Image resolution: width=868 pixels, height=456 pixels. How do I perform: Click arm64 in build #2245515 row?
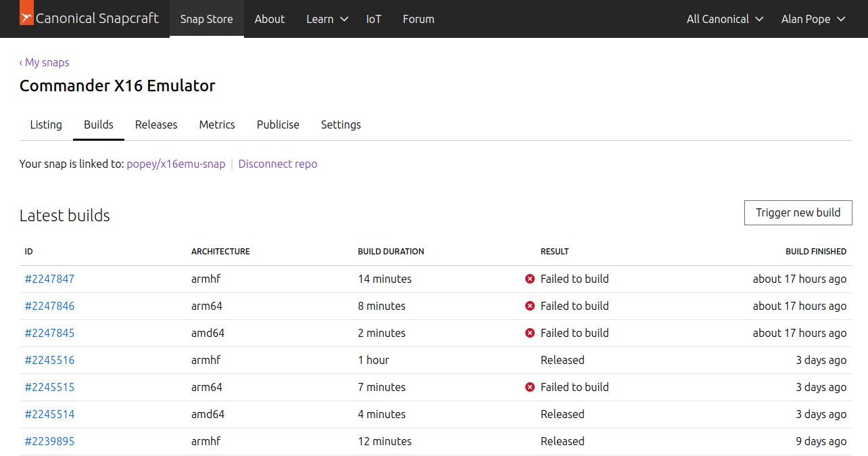pyautogui.click(x=207, y=387)
